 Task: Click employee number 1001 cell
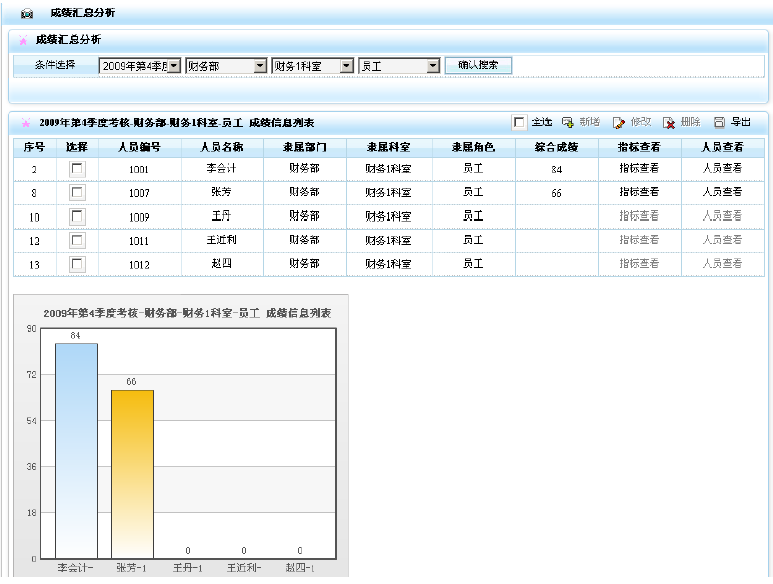click(x=139, y=170)
